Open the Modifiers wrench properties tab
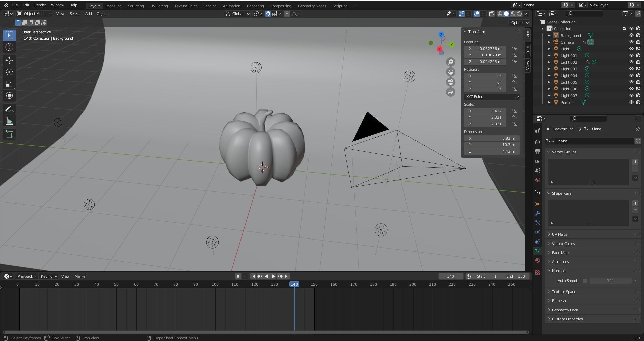 pos(538,213)
